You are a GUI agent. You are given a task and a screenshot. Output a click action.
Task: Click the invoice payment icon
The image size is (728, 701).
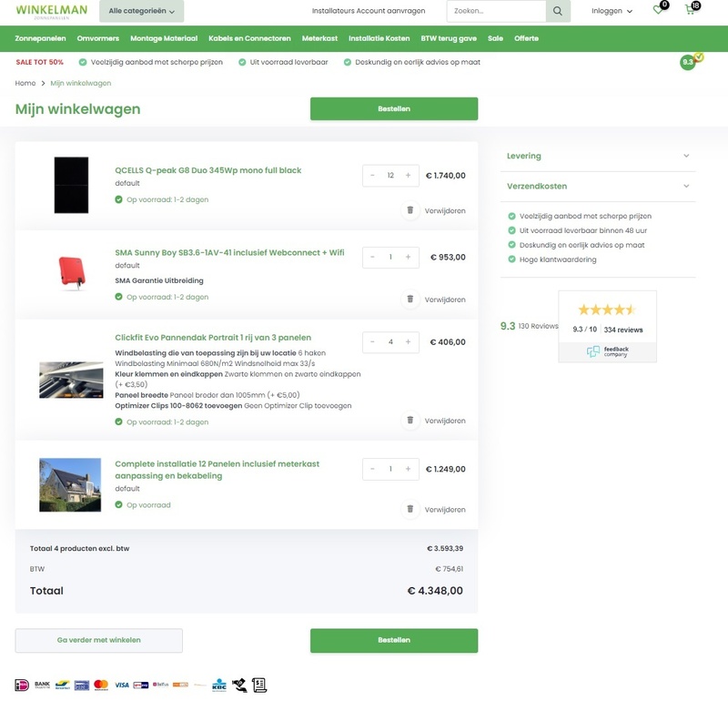tap(259, 685)
